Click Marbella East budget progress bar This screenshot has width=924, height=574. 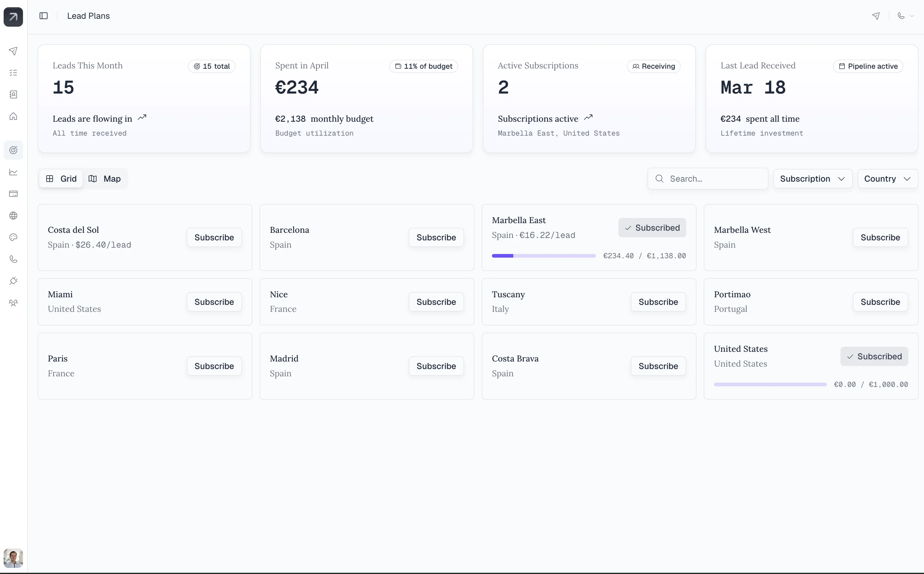click(543, 256)
